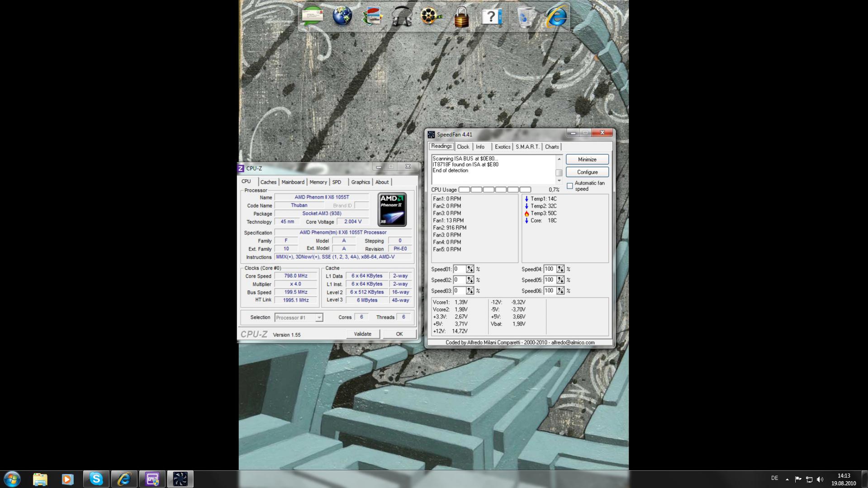Open the Recycle Bin dock icon
868x488 pixels.
pos(525,17)
